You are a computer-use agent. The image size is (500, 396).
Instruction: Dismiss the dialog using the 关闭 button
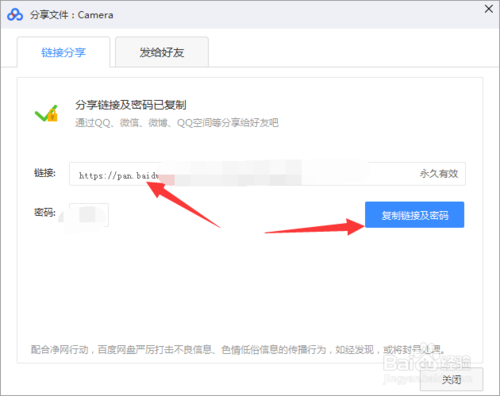[451, 379]
